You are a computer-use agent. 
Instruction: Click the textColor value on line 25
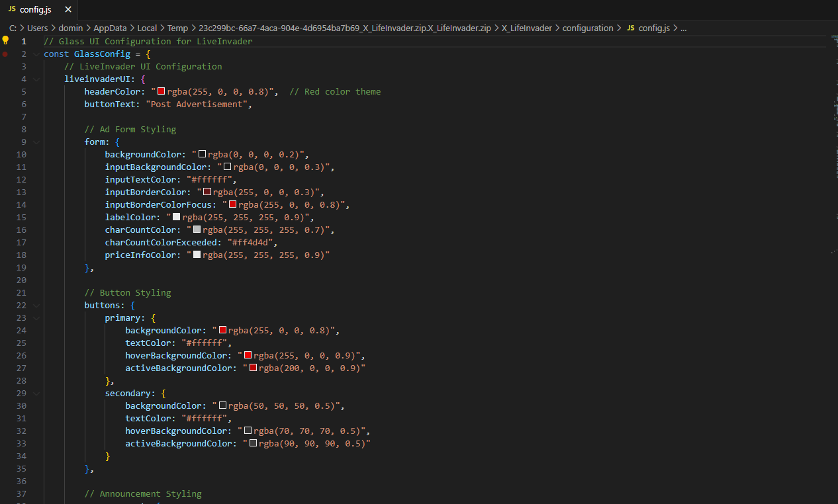[205, 343]
